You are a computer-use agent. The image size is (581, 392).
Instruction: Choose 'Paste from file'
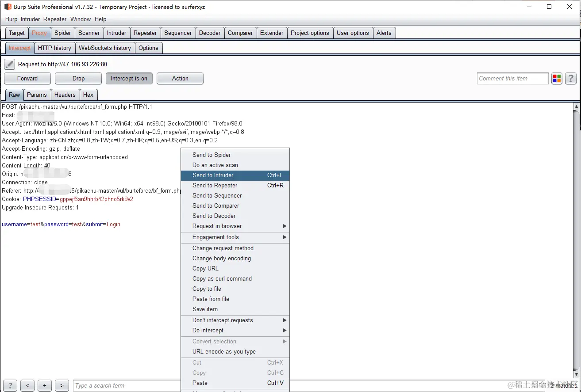pyautogui.click(x=235, y=299)
